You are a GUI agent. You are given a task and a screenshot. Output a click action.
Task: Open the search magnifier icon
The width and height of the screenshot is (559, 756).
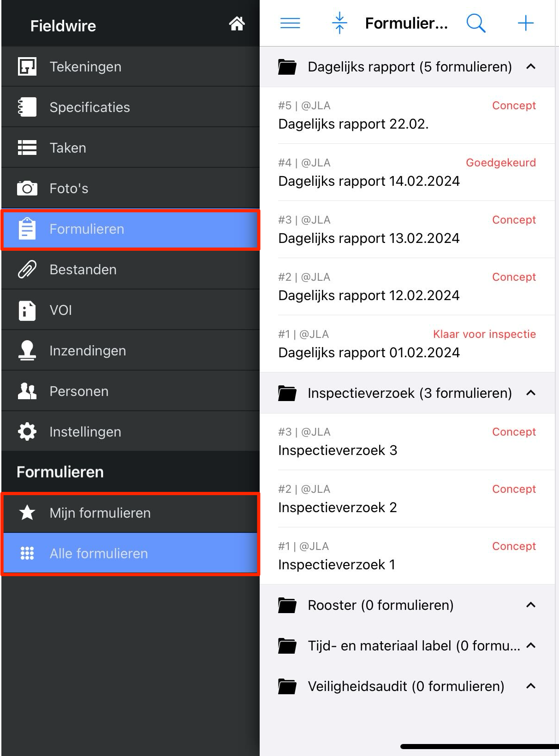tap(476, 23)
